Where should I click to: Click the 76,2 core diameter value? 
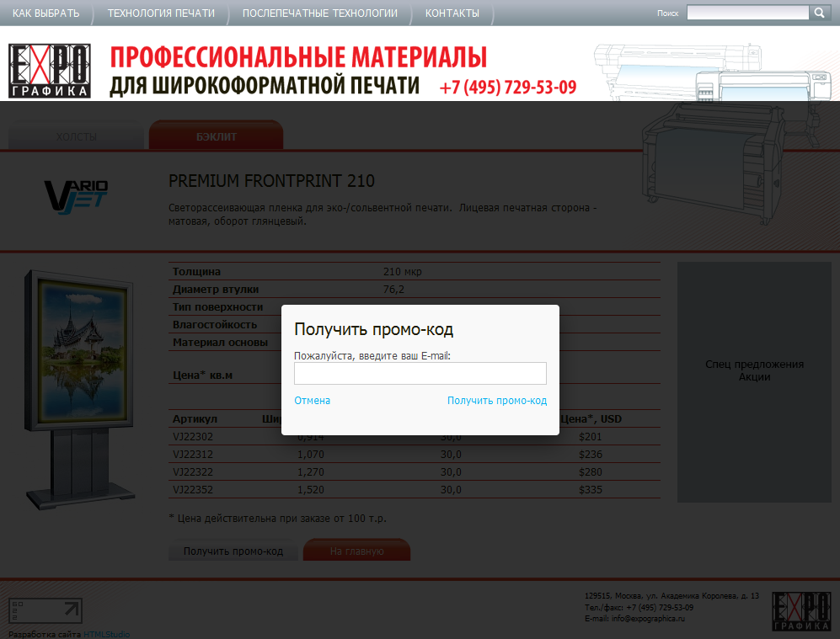(x=393, y=289)
